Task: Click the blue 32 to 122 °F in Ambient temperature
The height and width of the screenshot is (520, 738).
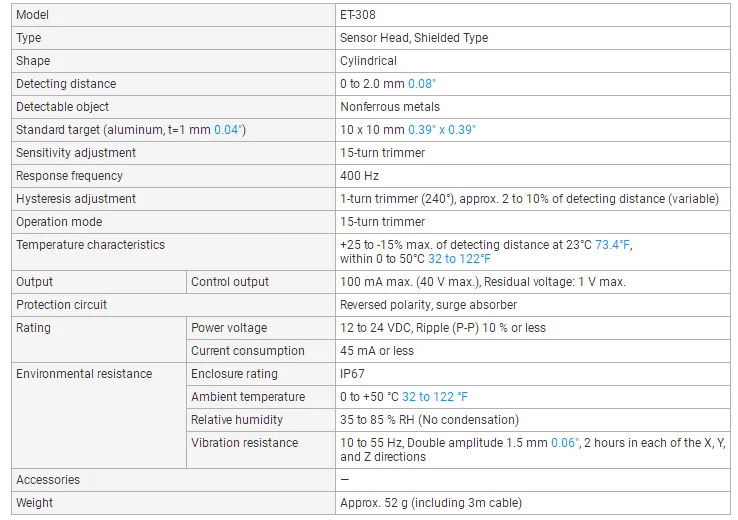Action: pyautogui.click(x=434, y=397)
